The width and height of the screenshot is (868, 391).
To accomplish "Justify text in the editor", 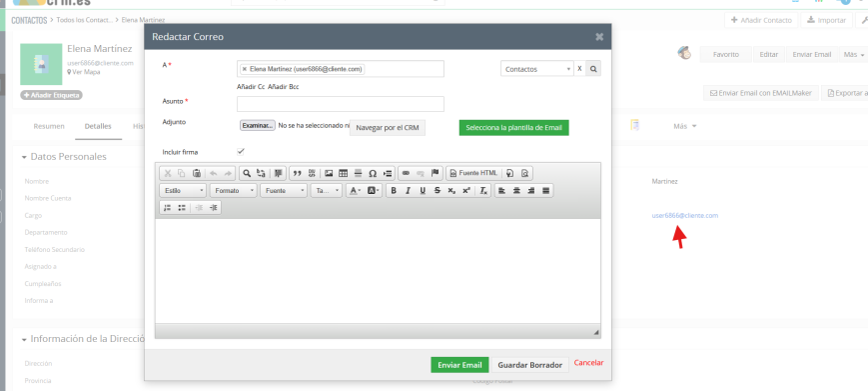I will click(x=545, y=191).
